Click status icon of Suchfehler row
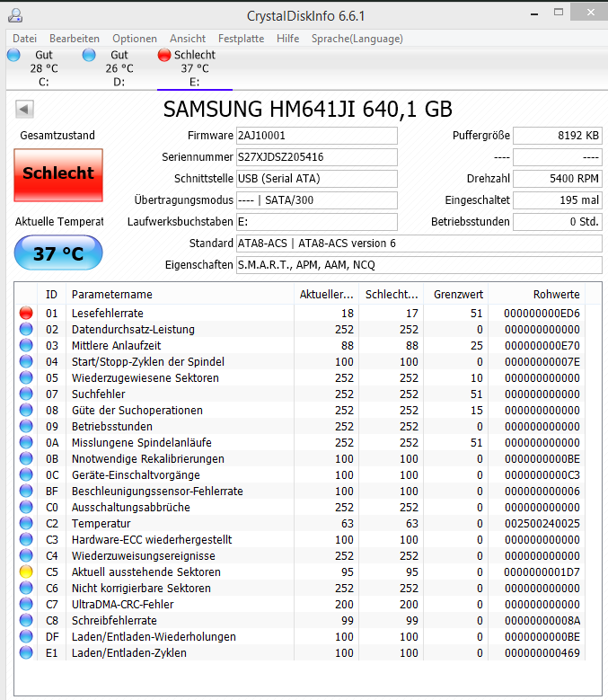The width and height of the screenshot is (608, 700). [26, 394]
